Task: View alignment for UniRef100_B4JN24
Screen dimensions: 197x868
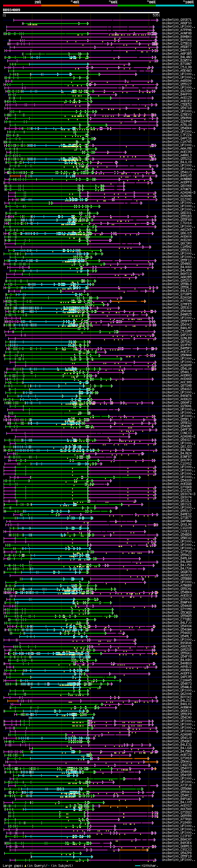Action: [x=177, y=453]
